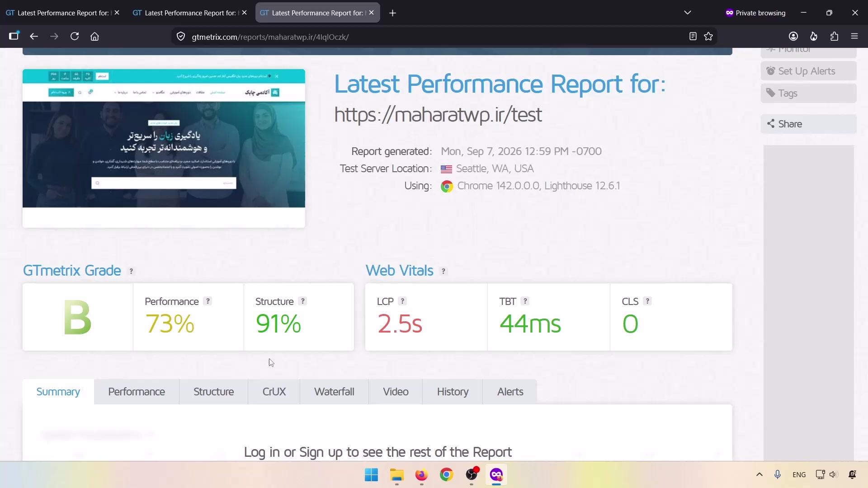Screen dimensions: 868x488
Task: Open File Explorer from the taskbar
Action: [396, 475]
